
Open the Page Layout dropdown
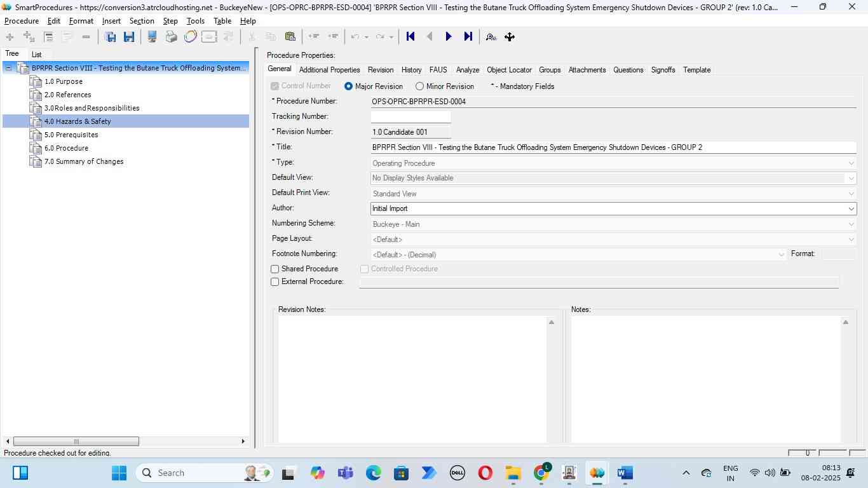point(851,240)
